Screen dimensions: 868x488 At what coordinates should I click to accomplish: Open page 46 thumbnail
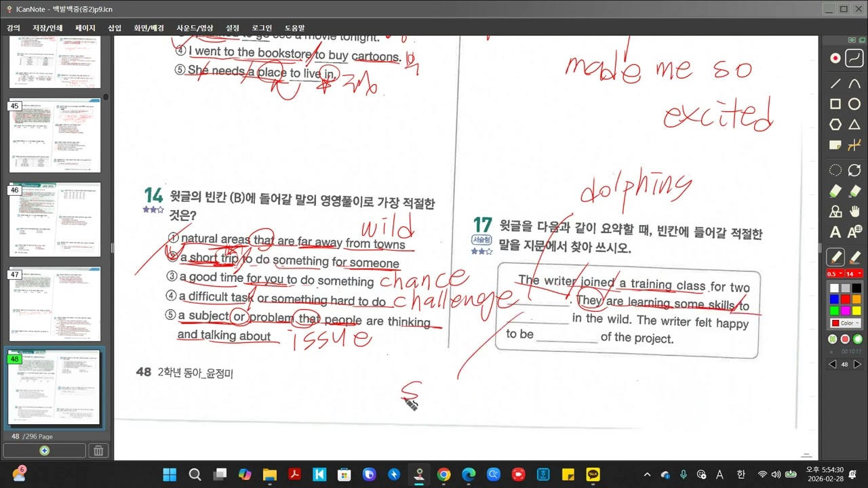tap(55, 220)
